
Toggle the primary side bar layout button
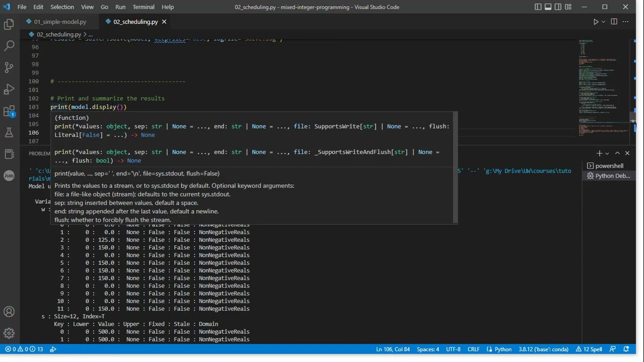coord(538,7)
